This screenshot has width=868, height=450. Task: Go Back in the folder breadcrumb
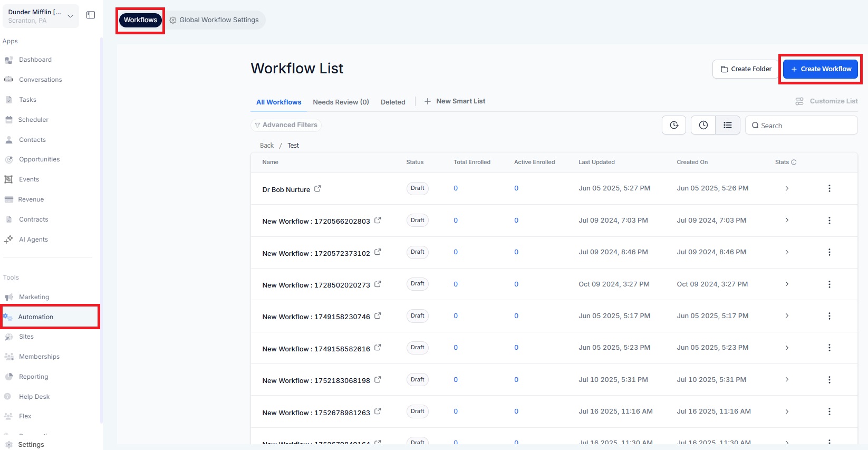tap(267, 146)
